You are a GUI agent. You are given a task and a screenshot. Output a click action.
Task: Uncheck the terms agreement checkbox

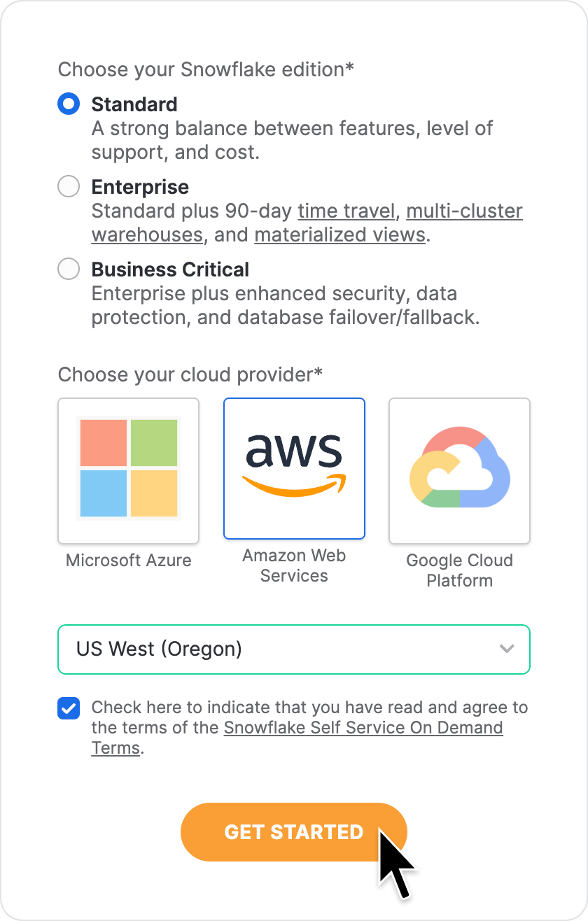click(69, 708)
